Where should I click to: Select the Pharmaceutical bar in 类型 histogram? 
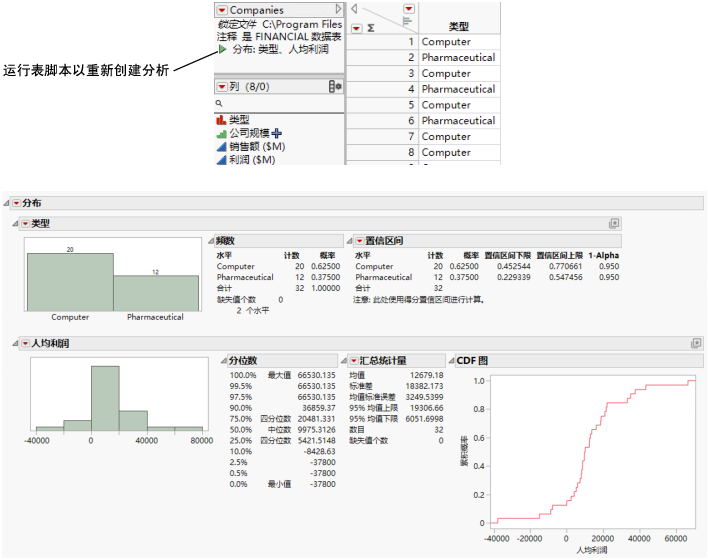156,293
